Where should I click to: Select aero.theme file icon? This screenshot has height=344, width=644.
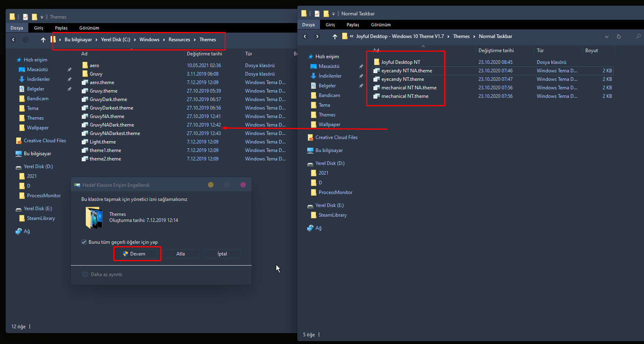pos(85,82)
